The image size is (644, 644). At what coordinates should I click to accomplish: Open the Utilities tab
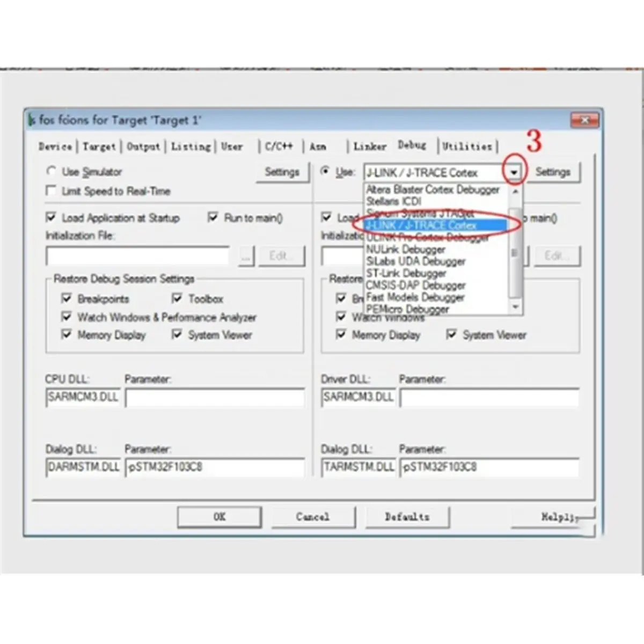[x=466, y=145]
